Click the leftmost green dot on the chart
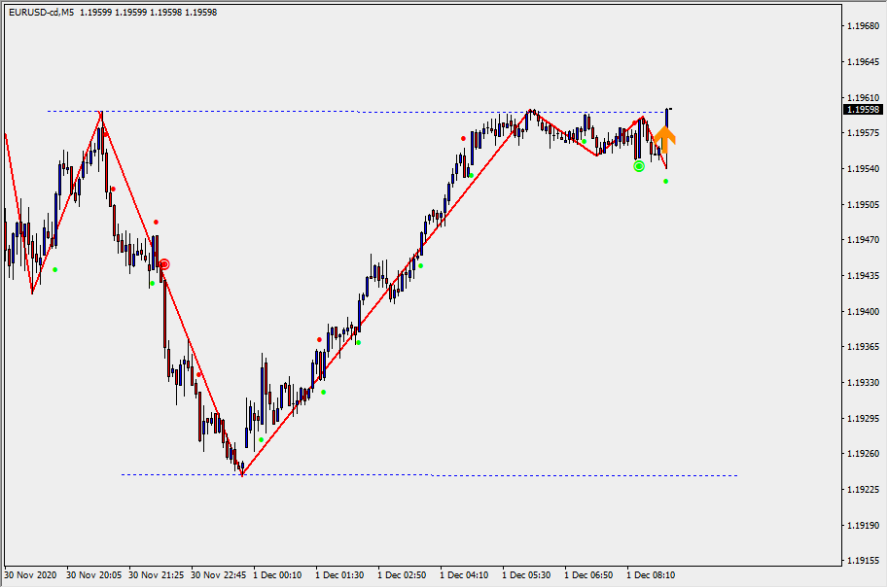Screen dimensions: 888x588 pyautogui.click(x=55, y=269)
